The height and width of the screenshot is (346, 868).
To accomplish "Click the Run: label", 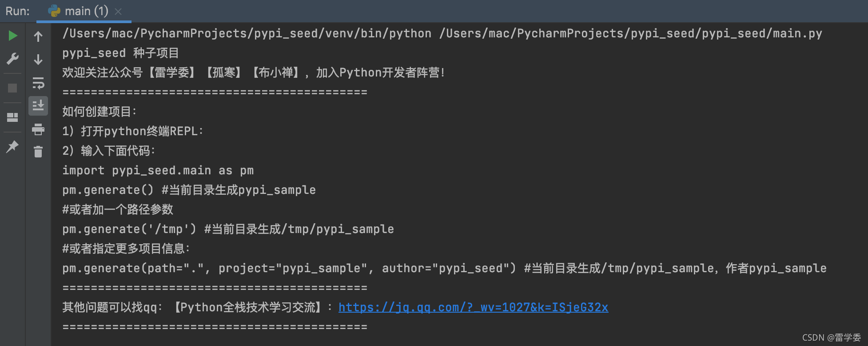I will click(x=17, y=11).
